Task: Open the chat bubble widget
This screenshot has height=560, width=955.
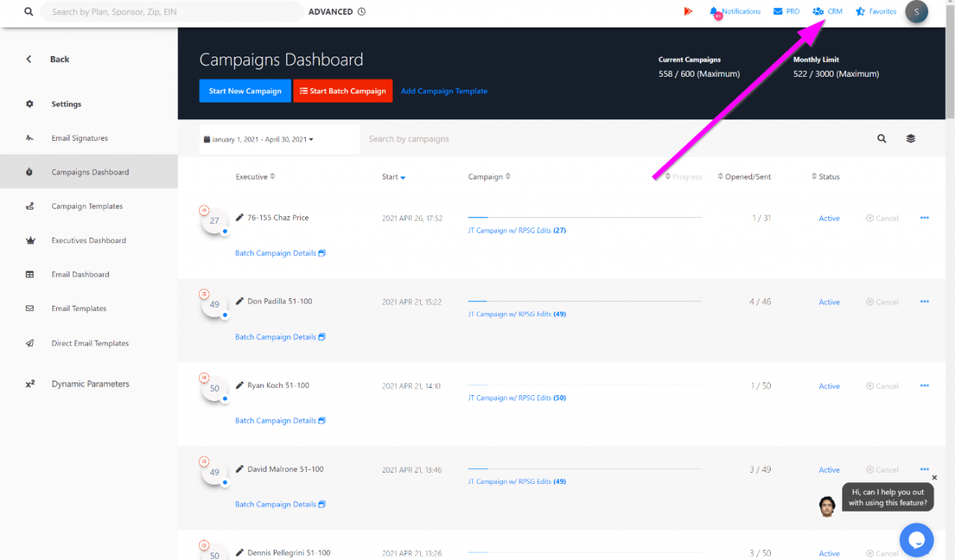Action: (x=917, y=540)
